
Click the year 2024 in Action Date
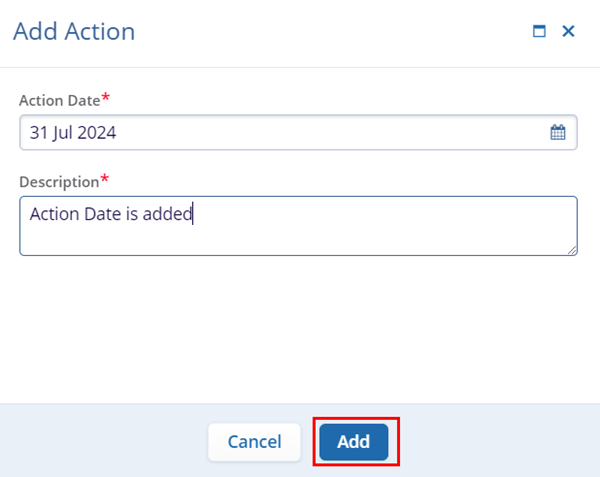[x=98, y=132]
